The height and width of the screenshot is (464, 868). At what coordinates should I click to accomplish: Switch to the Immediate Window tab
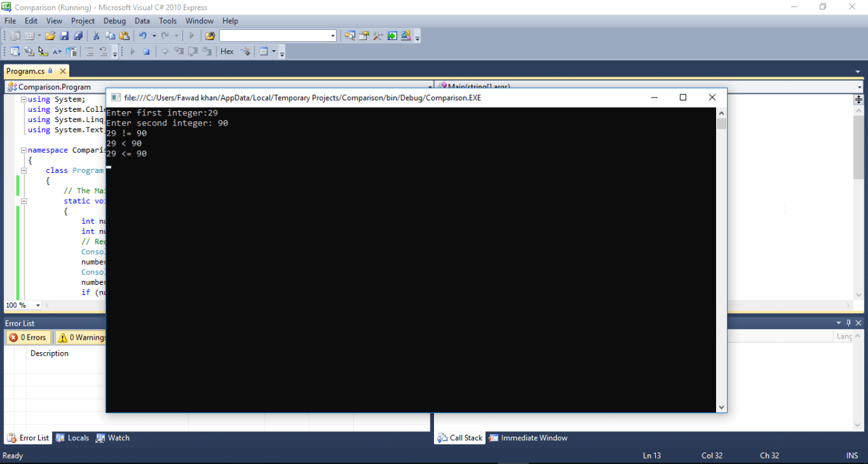528,438
